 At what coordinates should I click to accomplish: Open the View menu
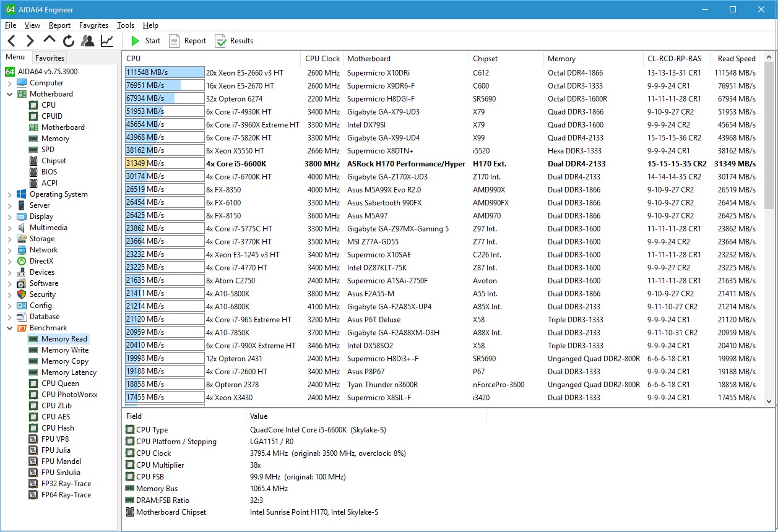point(32,25)
